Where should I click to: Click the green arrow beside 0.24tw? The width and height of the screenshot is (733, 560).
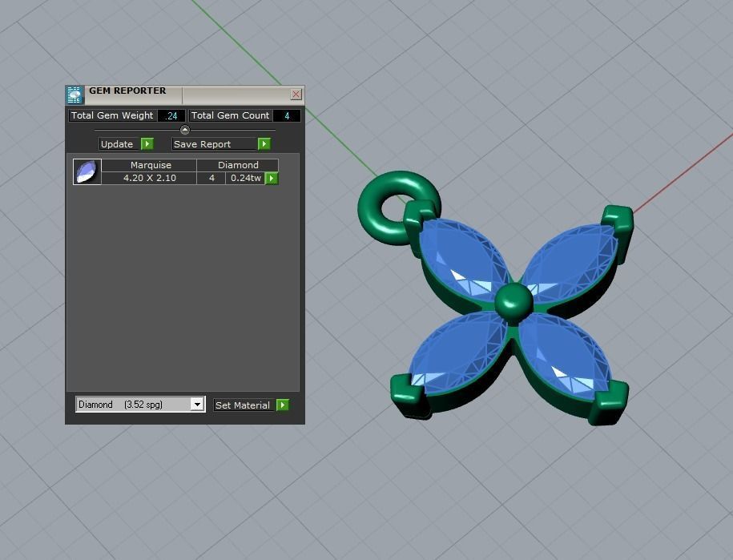[272, 178]
